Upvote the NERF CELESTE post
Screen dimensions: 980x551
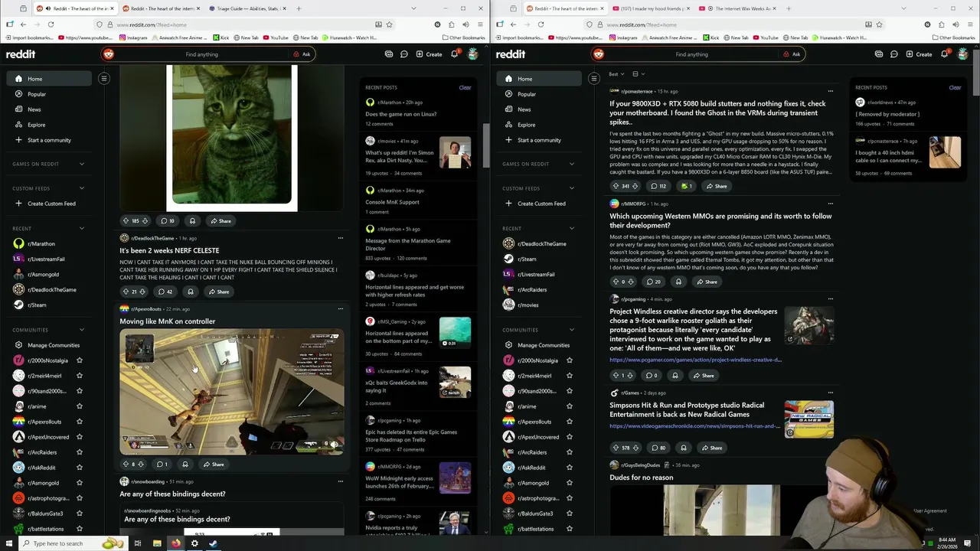pos(126,292)
